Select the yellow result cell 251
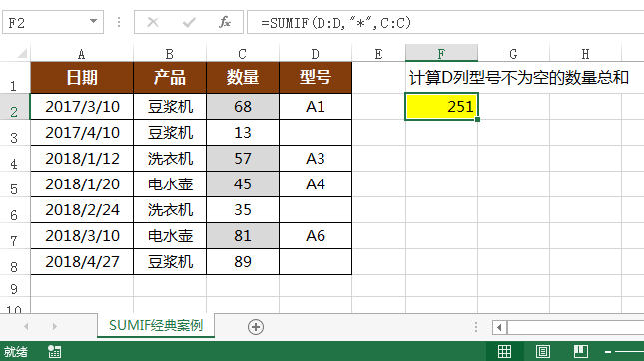This screenshot has height=361, width=644. point(441,107)
